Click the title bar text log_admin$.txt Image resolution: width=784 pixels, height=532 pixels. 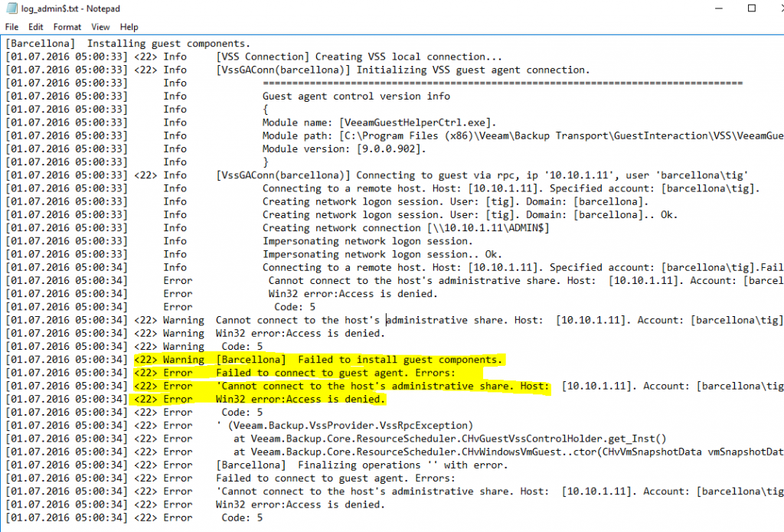click(x=54, y=8)
